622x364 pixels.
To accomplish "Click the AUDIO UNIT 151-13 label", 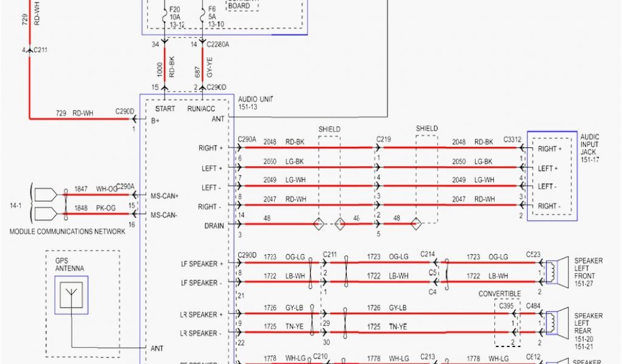I will click(x=255, y=103).
